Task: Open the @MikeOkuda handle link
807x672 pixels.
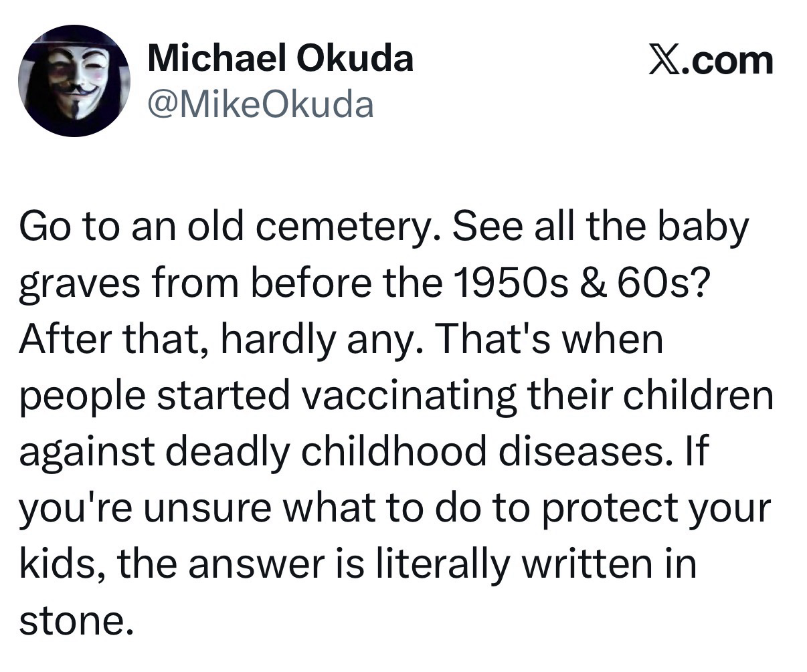Action: tap(260, 104)
